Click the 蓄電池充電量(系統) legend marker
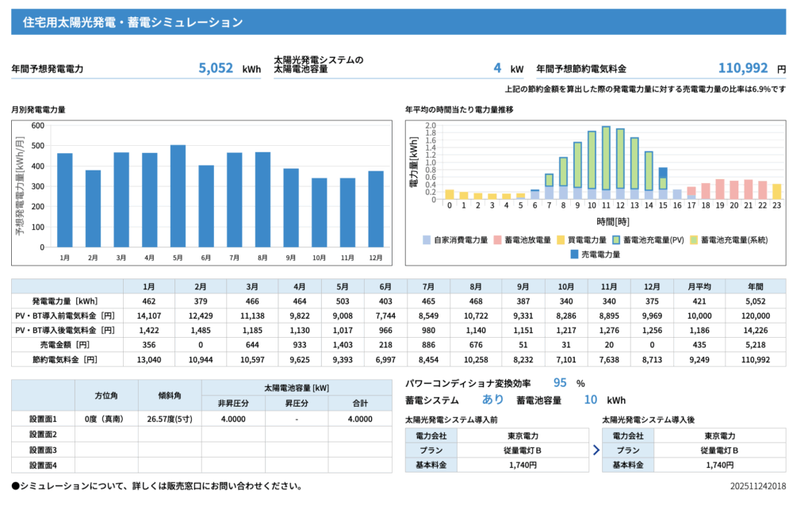Screen dimensions: 812x513 [x=692, y=239]
